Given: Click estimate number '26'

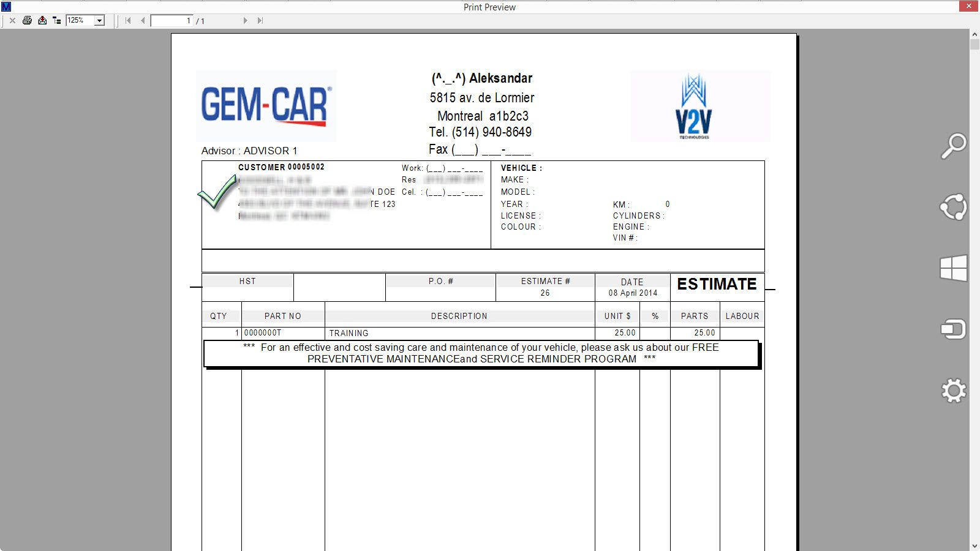Looking at the screenshot, I should click(545, 293).
